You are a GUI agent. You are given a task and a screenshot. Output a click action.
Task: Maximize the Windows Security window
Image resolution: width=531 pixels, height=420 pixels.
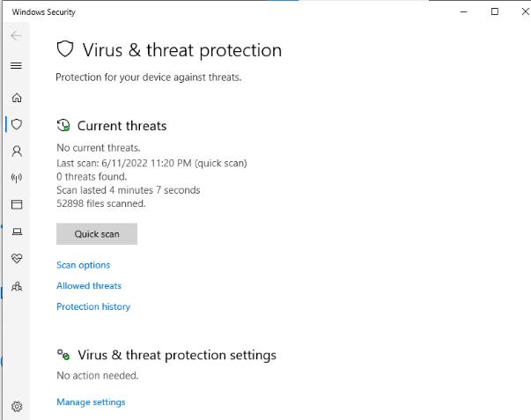point(495,11)
